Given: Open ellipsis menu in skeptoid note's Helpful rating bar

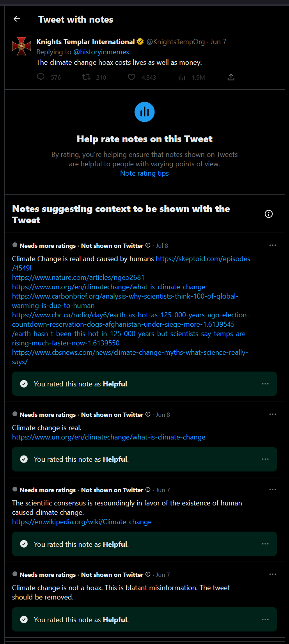Looking at the screenshot, I should [265, 384].
